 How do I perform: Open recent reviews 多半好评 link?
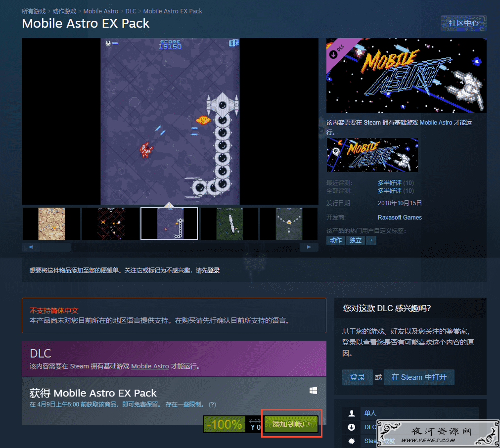389,182
